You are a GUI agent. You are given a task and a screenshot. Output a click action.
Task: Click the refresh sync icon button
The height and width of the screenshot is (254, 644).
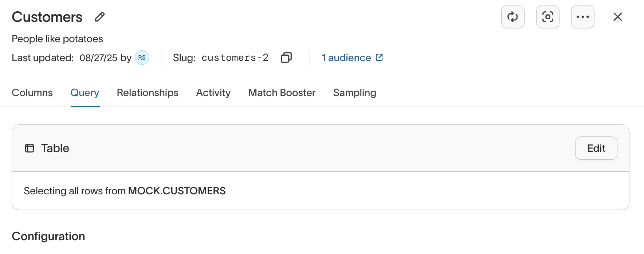click(513, 17)
